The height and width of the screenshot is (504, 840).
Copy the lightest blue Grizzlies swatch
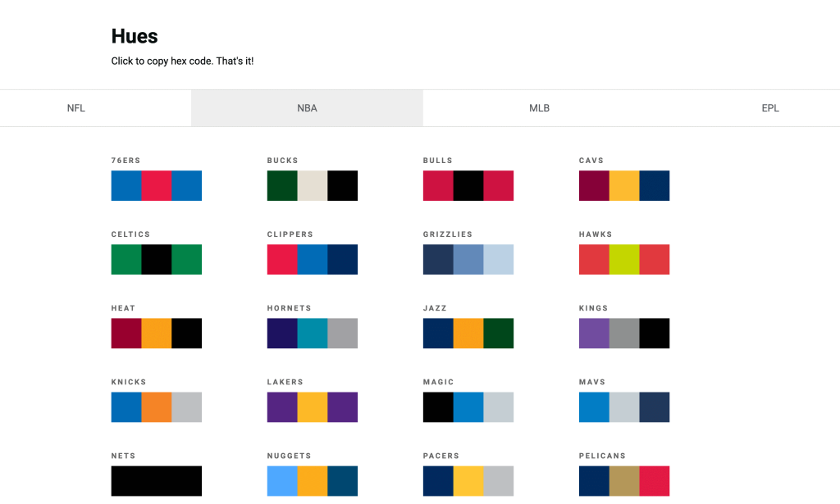499,260
